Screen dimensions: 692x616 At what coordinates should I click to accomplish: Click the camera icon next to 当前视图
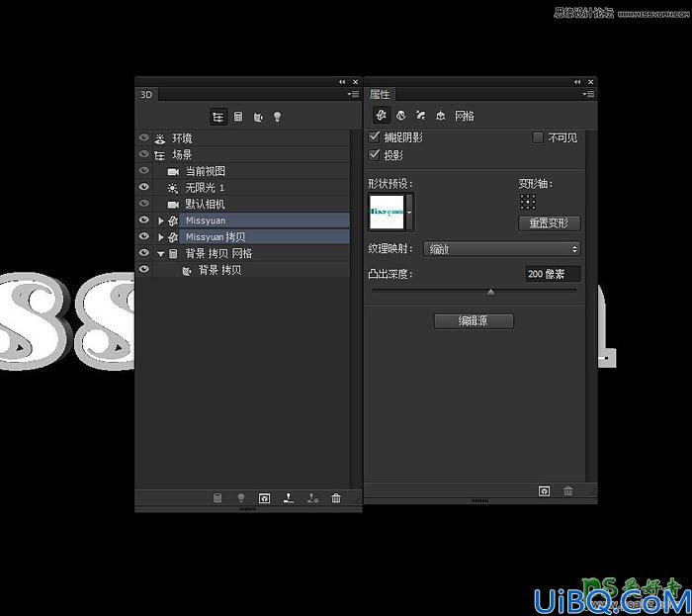(173, 171)
